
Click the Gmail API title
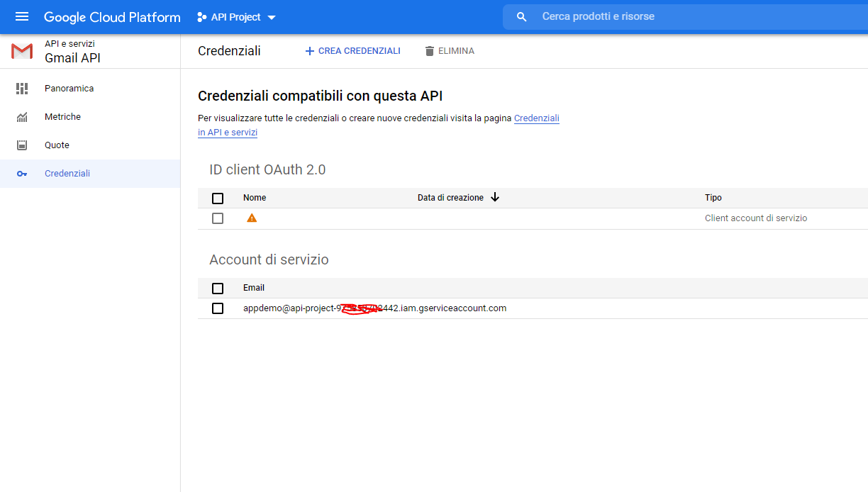pyautogui.click(x=72, y=58)
